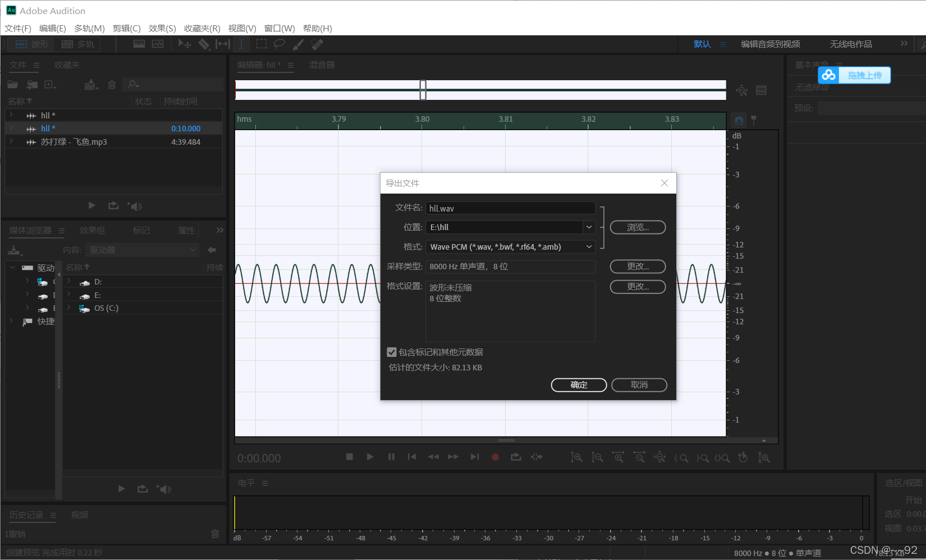The image size is (926, 560).
Task: Select the Slip tool
Action: (223, 44)
